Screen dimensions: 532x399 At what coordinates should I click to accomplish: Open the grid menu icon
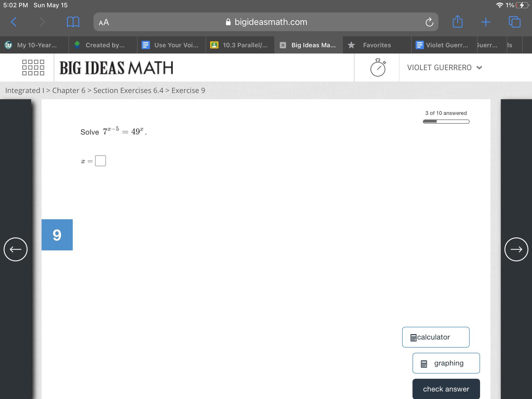[33, 68]
